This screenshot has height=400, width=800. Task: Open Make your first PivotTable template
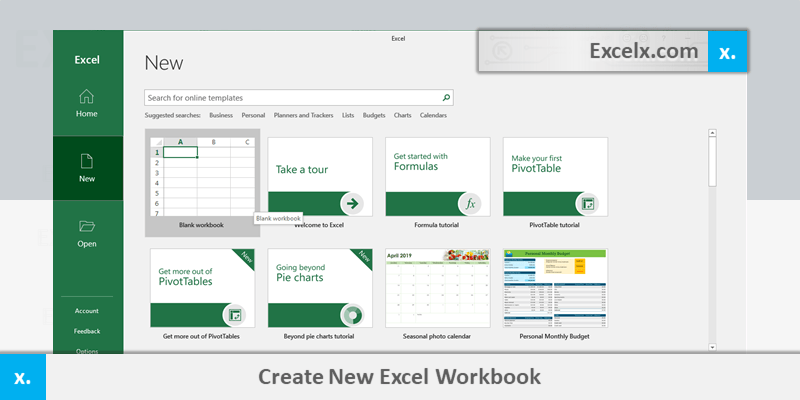[556, 177]
